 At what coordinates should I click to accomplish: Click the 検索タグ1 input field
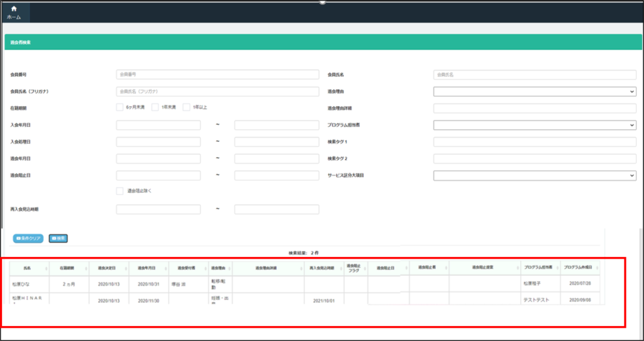(x=535, y=142)
